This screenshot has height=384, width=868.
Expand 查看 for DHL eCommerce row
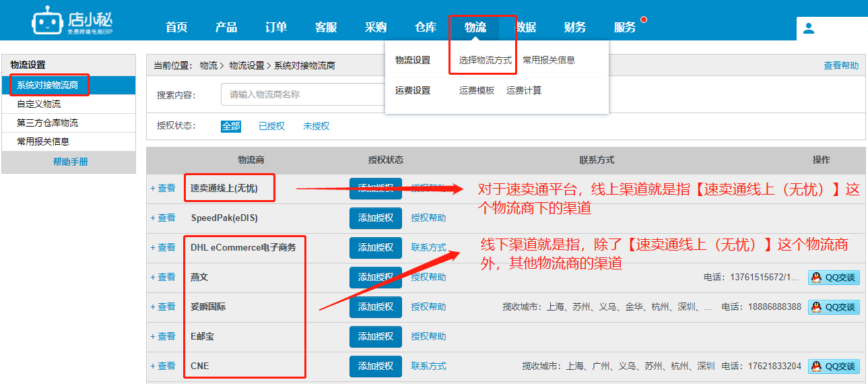(163, 248)
